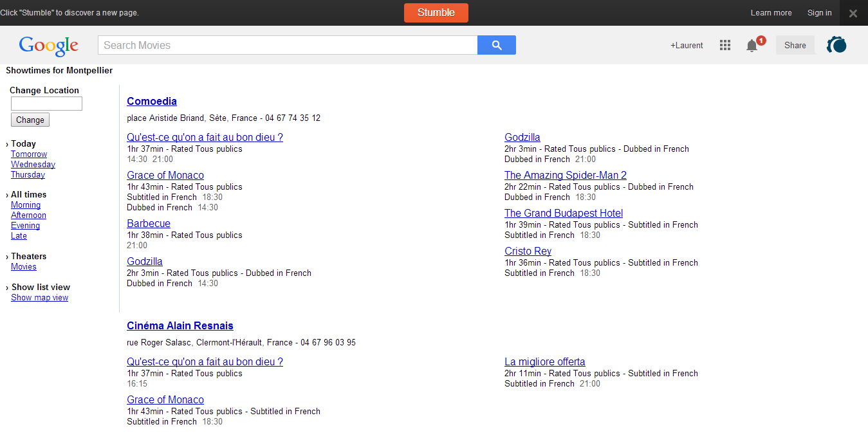Open Qu'est-ce qu'on a fait under Alain Resnais
Viewport: 868px width, 438px height.
[205, 361]
